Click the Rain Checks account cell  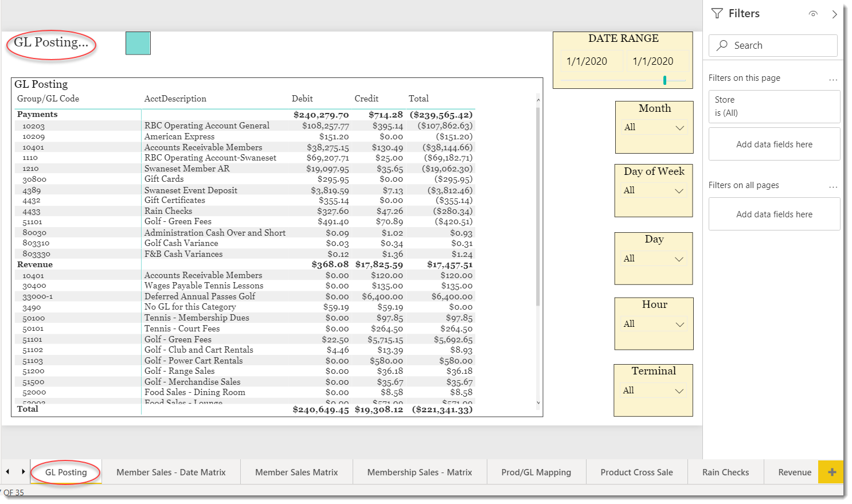coord(168,211)
